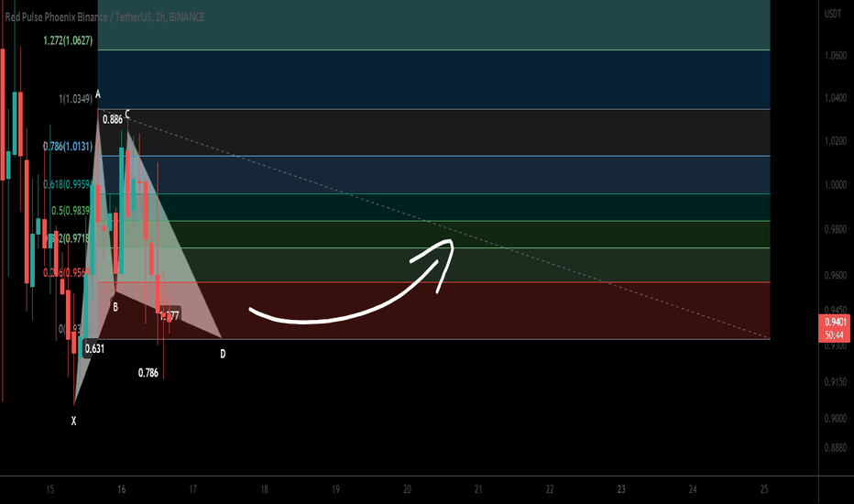Click date 20 on the time axis
This screenshot has height=504, width=854.
click(x=407, y=489)
